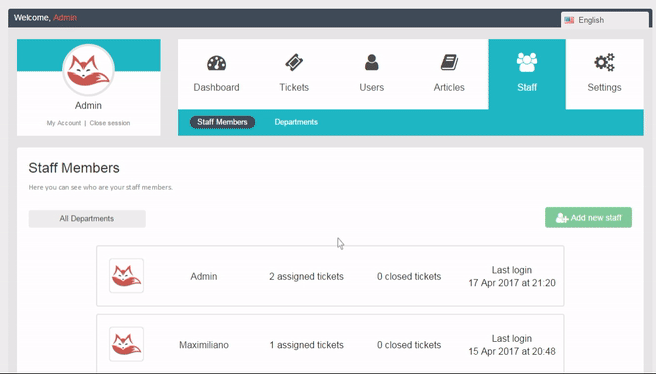Click the Add new staff button
The image size is (656, 374).
(x=588, y=218)
